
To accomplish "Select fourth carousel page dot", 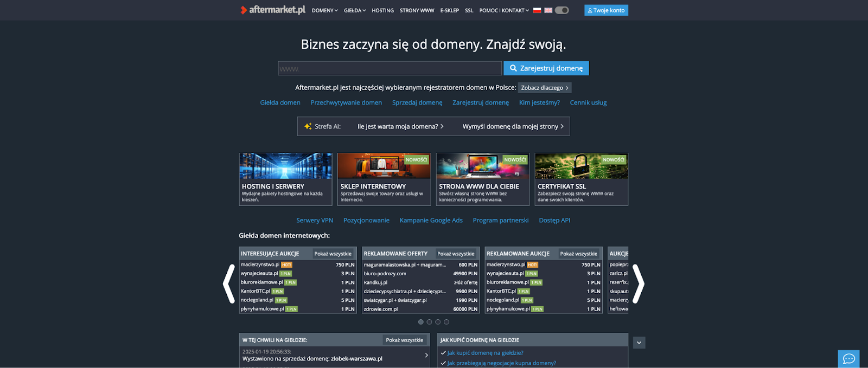I will (446, 322).
